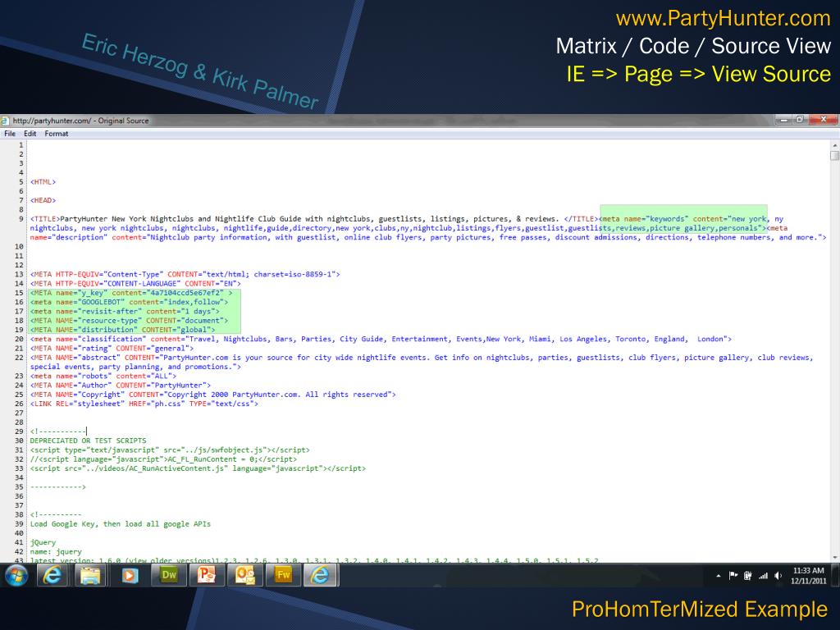840x630 pixels.
Task: Click the 'Load Google Key' comment line
Action: 121,524
